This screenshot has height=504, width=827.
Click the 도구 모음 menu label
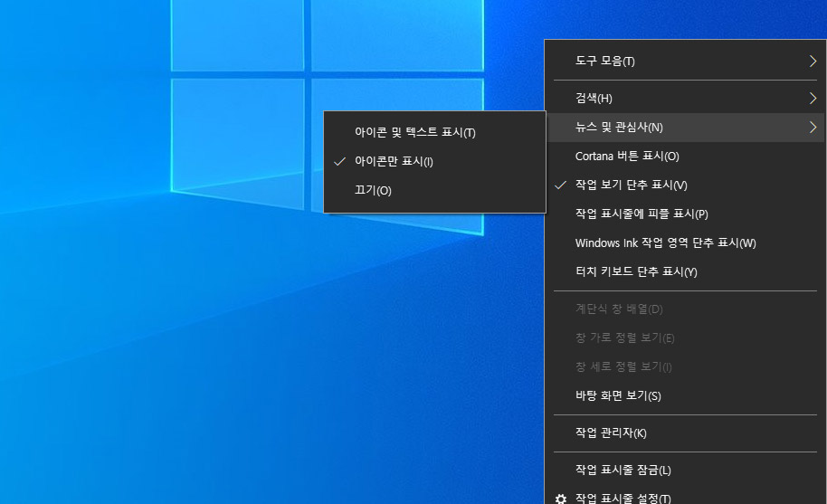tap(604, 62)
